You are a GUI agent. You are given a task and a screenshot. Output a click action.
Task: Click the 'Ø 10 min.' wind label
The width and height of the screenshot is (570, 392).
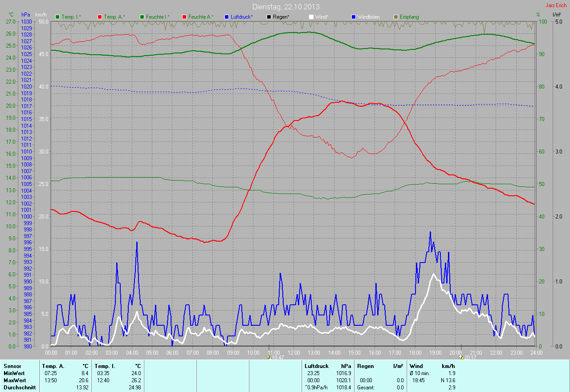point(420,373)
